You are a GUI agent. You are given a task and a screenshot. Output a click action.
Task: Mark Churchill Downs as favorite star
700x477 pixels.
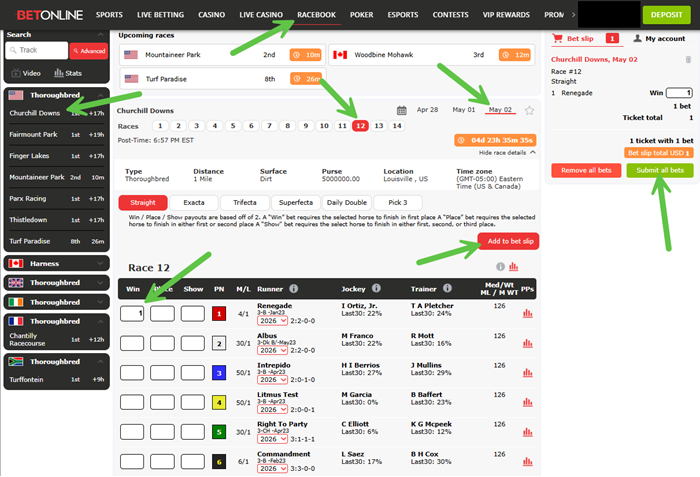click(529, 110)
